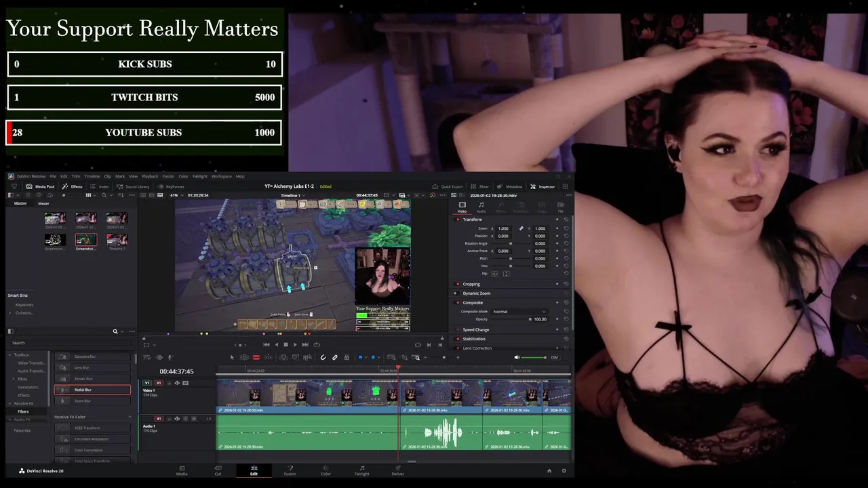Click the speaker volume icon
868x488 pixels.
tap(517, 357)
